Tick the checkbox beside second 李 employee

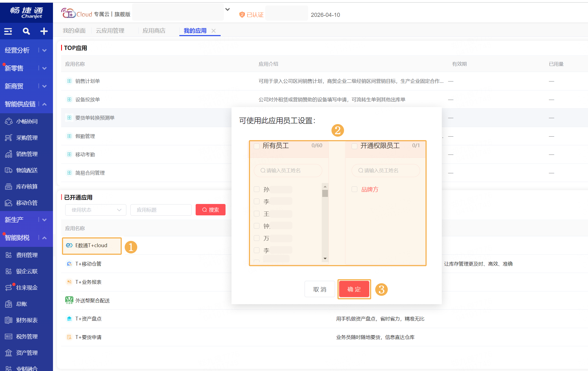tap(257, 250)
